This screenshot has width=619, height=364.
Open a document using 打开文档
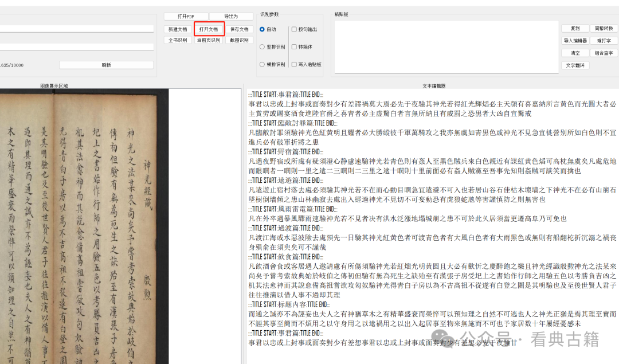pyautogui.click(x=208, y=29)
